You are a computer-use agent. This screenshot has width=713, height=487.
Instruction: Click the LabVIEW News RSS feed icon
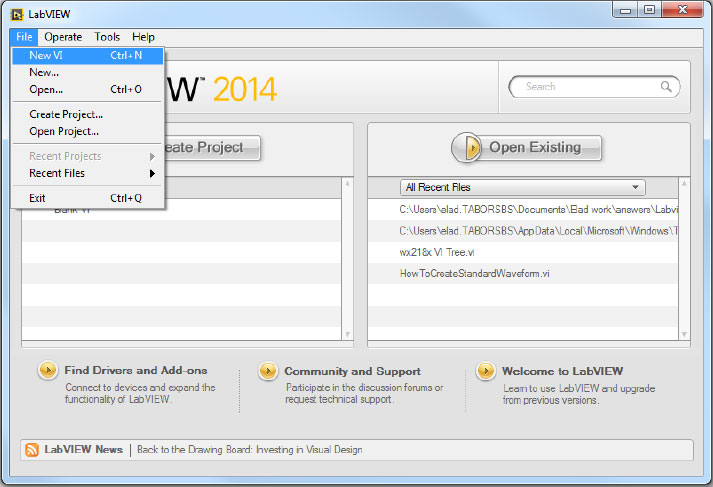32,450
